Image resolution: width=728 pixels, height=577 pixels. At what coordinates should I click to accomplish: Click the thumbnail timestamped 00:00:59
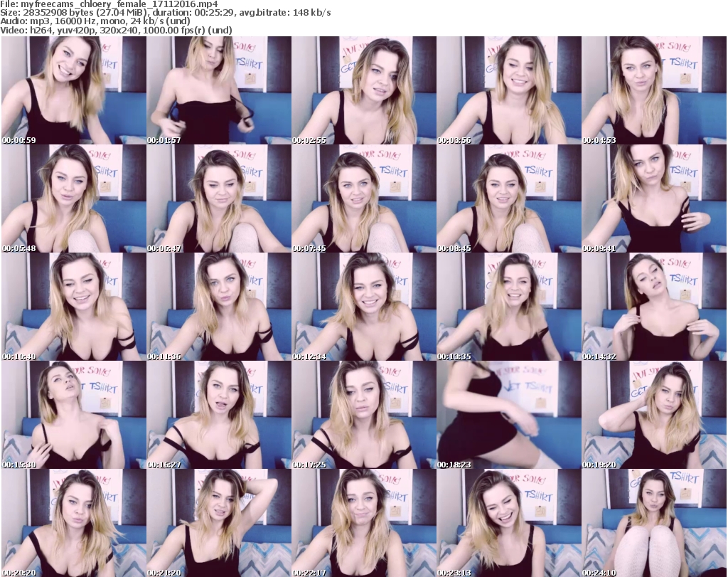tap(73, 90)
